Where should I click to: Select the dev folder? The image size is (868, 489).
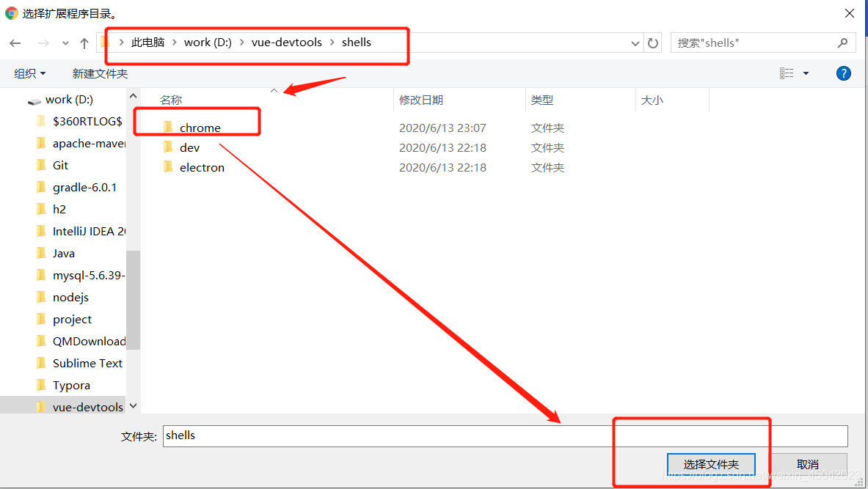189,147
